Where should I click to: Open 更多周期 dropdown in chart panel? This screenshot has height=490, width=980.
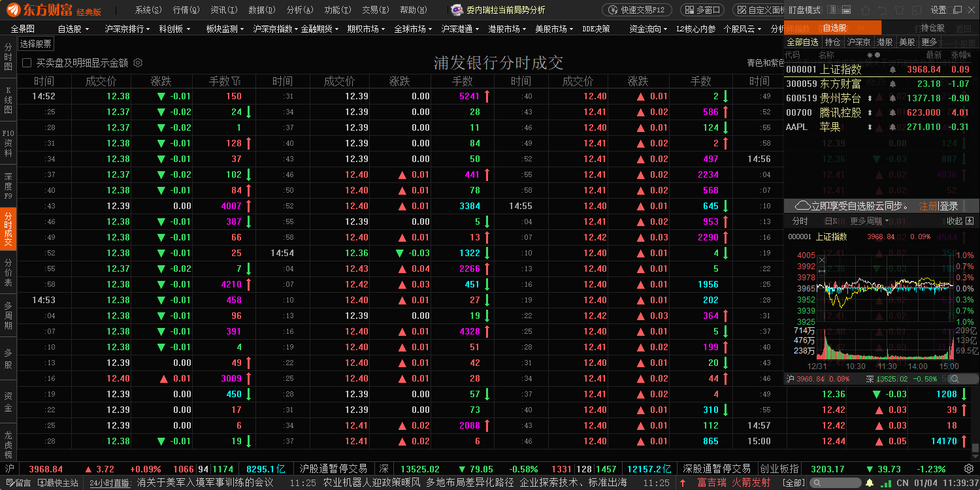point(869,221)
